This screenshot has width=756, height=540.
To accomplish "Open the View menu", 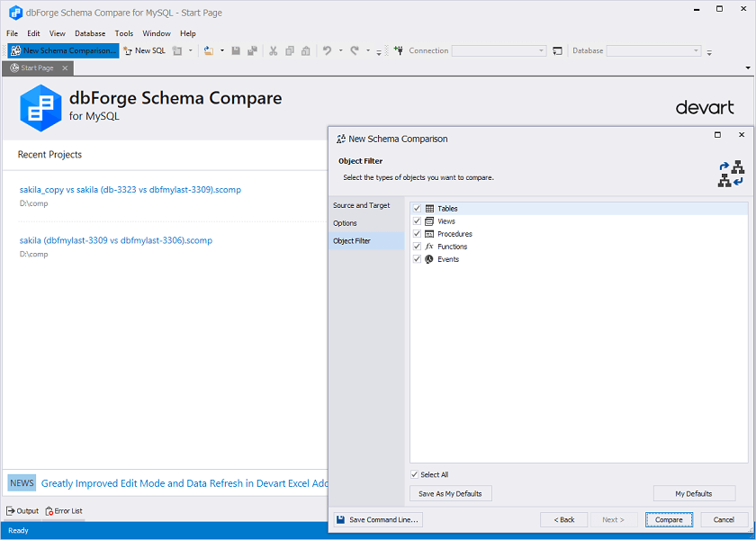I will click(x=57, y=33).
